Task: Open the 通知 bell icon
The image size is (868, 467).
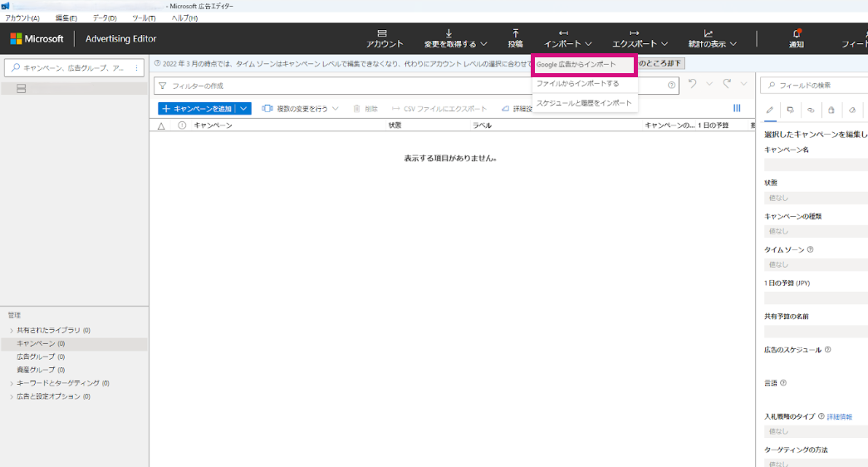Action: pyautogui.click(x=796, y=38)
